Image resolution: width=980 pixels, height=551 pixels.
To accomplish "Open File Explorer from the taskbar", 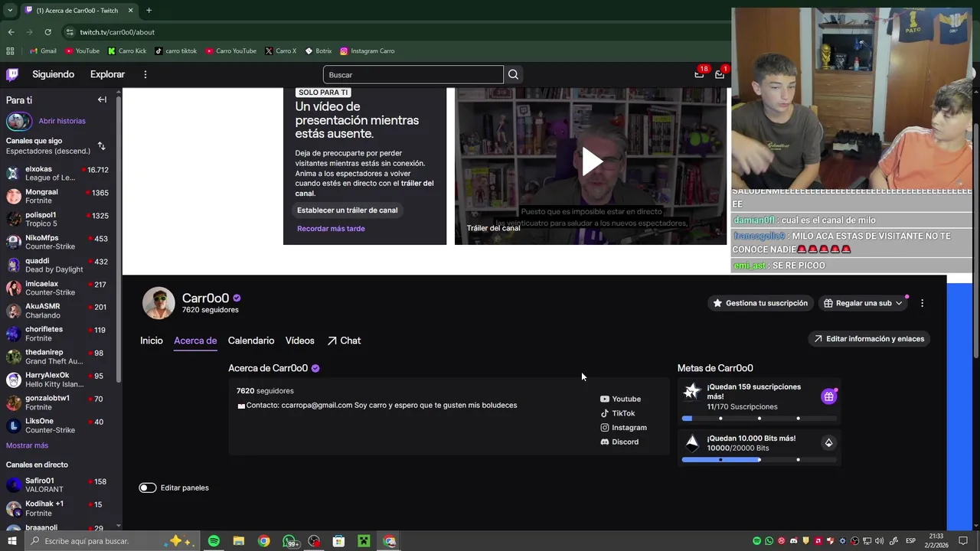I will point(239,541).
